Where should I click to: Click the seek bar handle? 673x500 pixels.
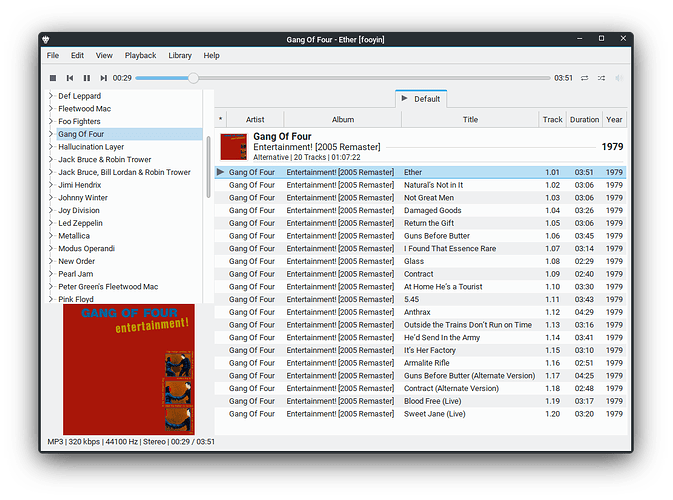tap(193, 78)
